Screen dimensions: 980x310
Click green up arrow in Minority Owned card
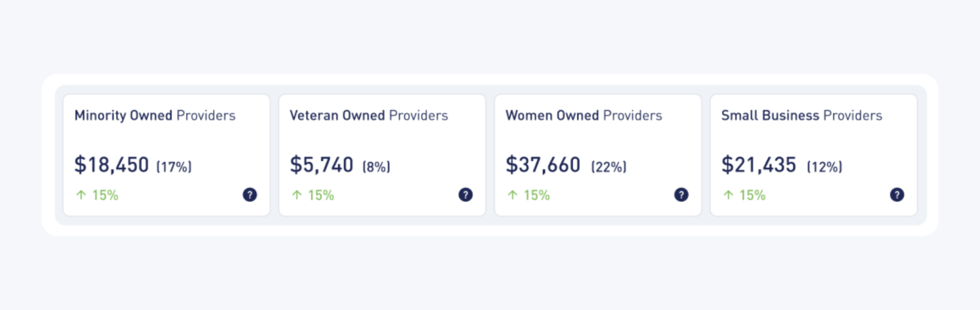click(81, 195)
